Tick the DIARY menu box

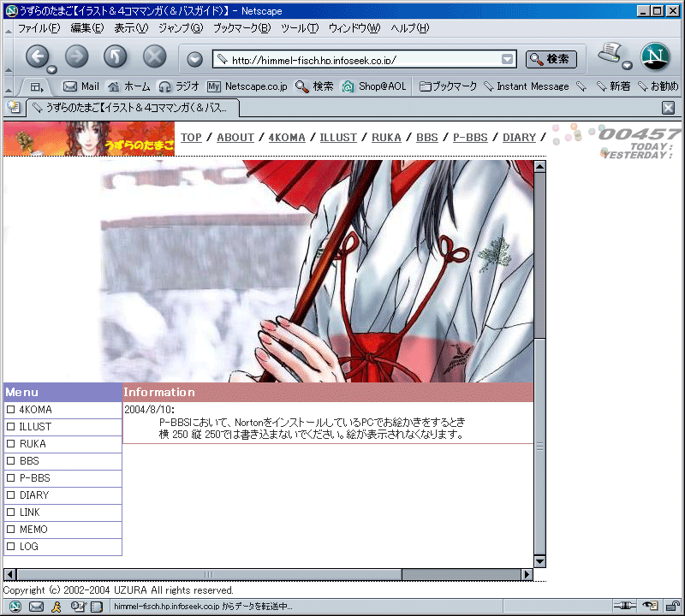[11, 495]
